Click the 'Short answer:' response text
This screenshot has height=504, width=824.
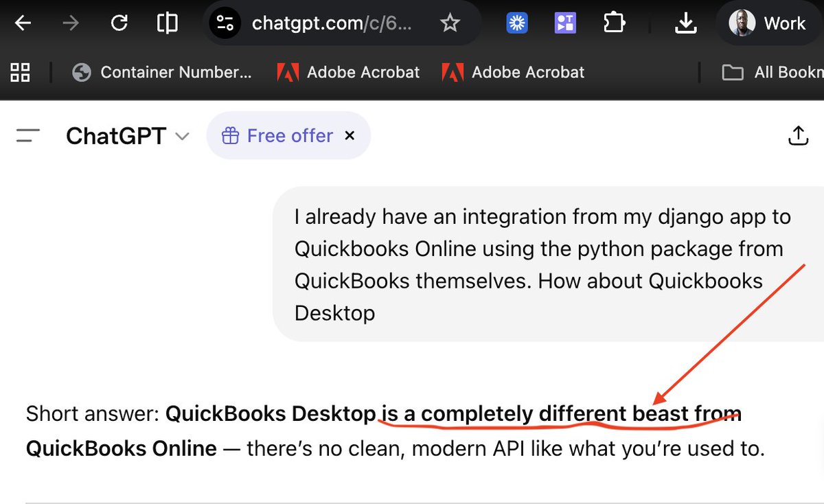[93, 414]
